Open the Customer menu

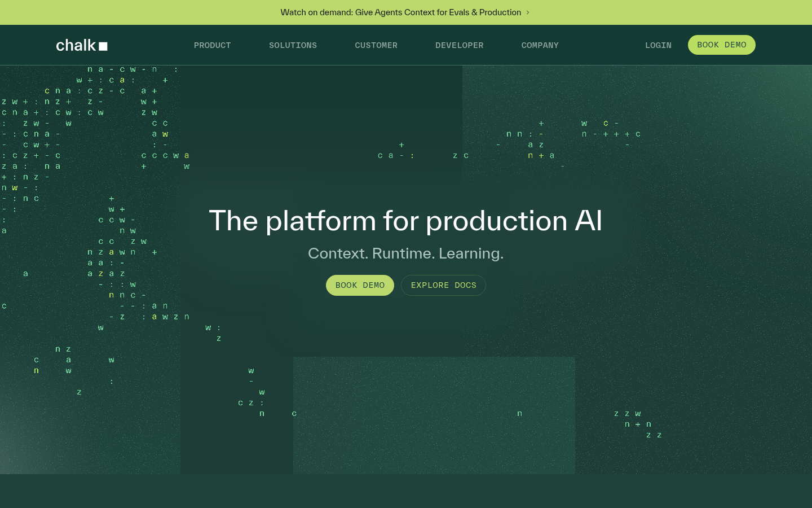(376, 45)
